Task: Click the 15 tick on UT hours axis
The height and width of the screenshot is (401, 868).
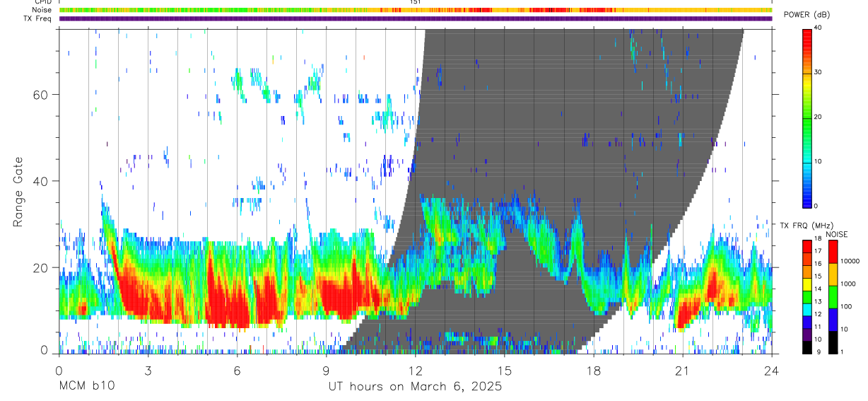Action: coord(504,370)
